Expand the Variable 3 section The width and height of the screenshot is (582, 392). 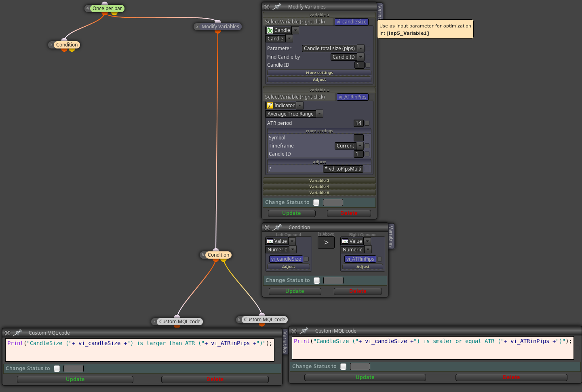319,181
